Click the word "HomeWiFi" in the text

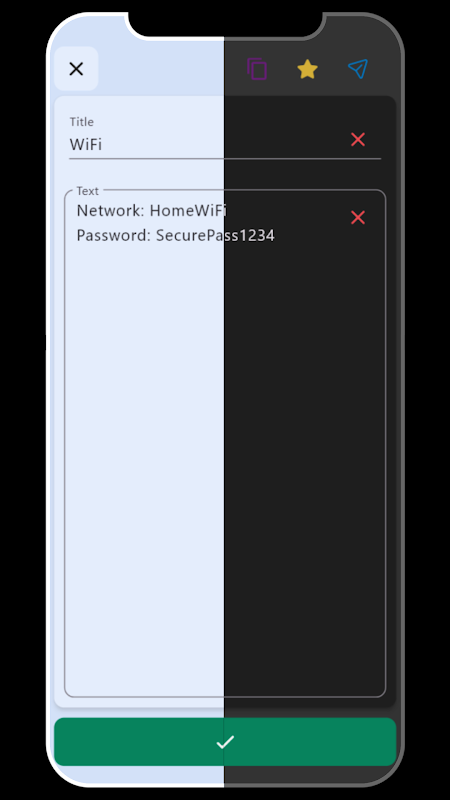coord(188,210)
